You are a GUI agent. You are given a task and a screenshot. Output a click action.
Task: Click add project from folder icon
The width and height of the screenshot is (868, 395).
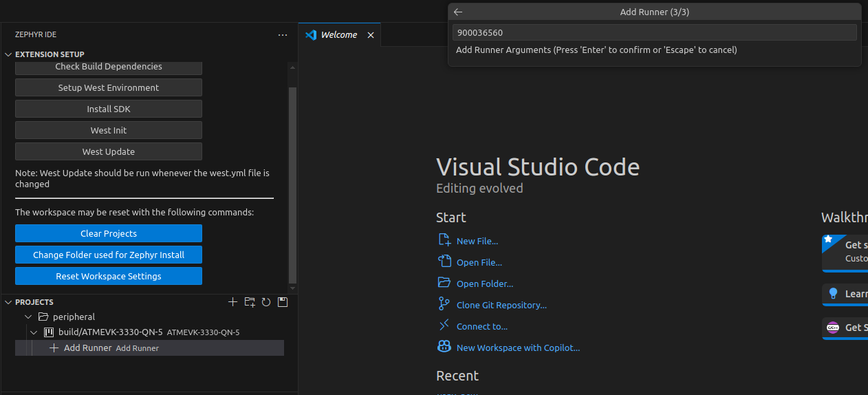click(249, 302)
